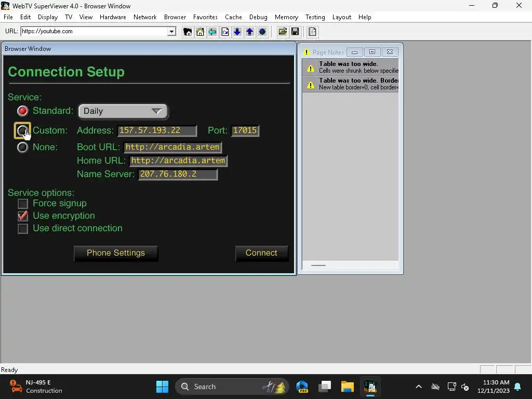Click the Connect button
Image resolution: width=532 pixels, height=399 pixels.
click(x=262, y=253)
